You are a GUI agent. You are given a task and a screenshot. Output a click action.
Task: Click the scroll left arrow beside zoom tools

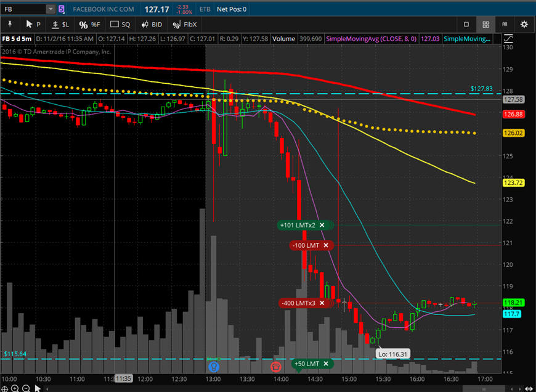click(x=47, y=388)
